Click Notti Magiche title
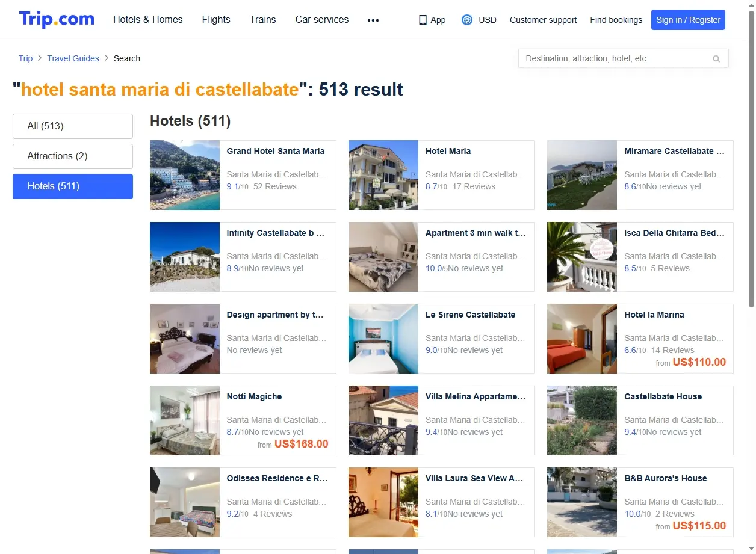The height and width of the screenshot is (554, 756). click(255, 396)
